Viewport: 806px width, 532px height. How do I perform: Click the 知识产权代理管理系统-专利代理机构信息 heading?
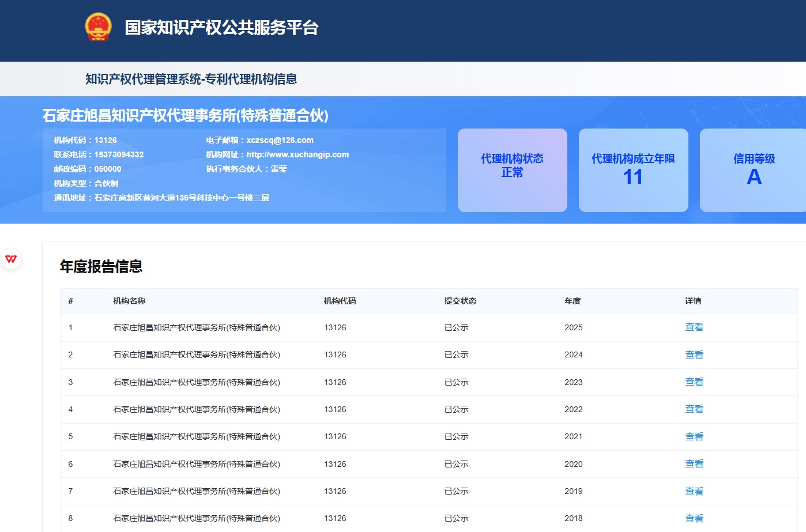coord(191,79)
